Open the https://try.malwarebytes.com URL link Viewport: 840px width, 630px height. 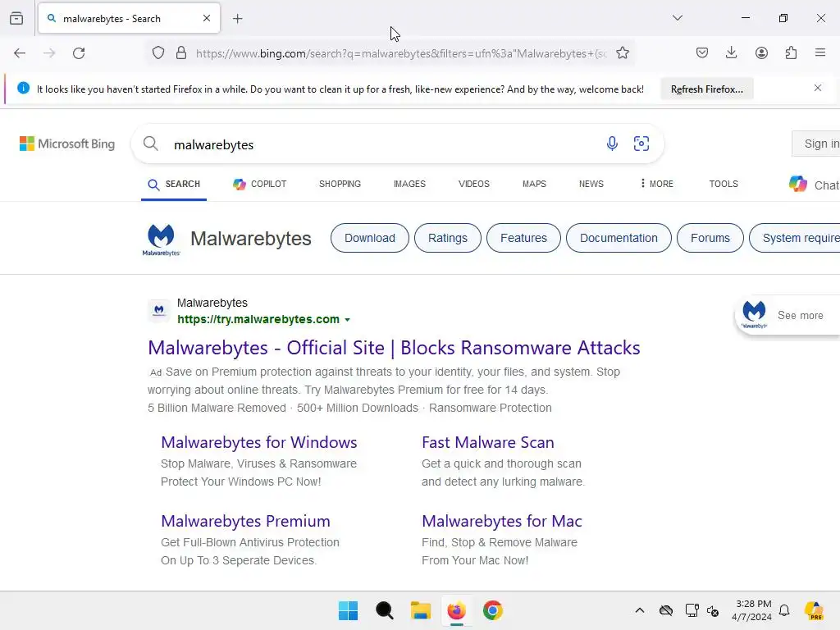tap(258, 319)
